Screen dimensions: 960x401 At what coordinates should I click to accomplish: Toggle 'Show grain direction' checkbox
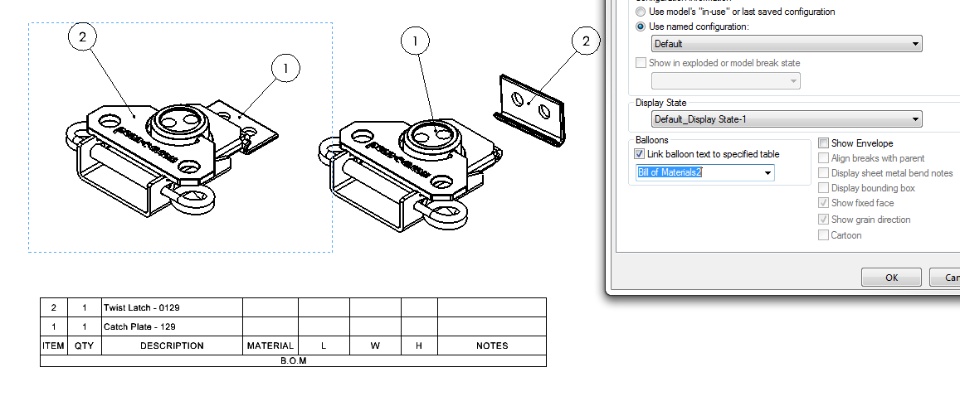823,219
